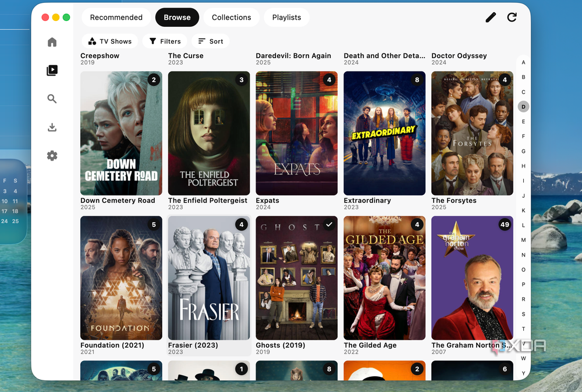The height and width of the screenshot is (392, 582).
Task: Jump to letter B in index
Action: coord(523,77)
